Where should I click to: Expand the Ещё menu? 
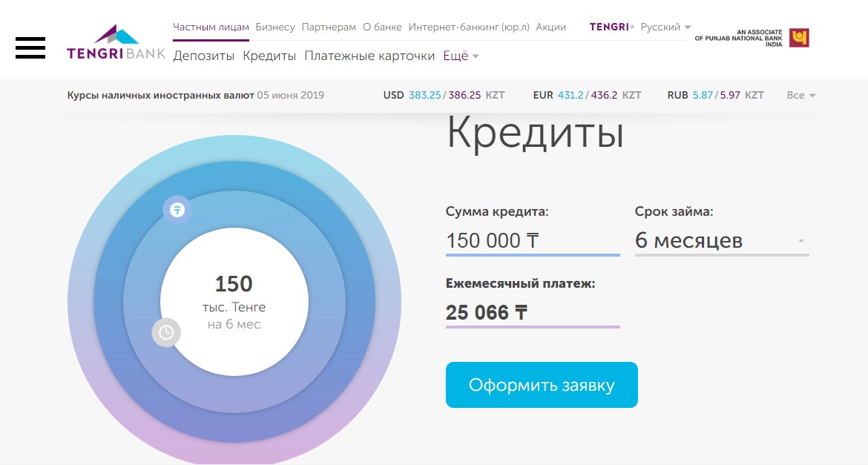tap(461, 56)
